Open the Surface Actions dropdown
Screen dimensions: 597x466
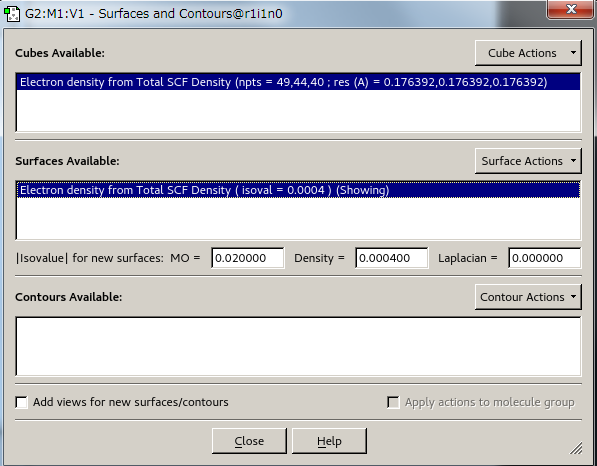528,161
